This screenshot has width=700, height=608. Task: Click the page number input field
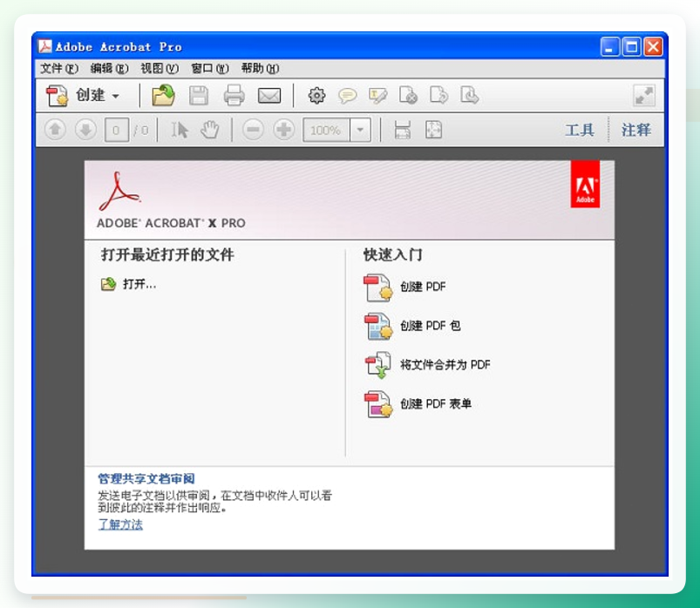(117, 131)
